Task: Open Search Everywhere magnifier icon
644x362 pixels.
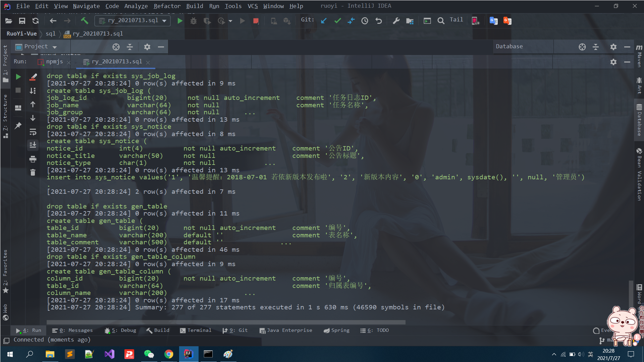Action: click(441, 21)
